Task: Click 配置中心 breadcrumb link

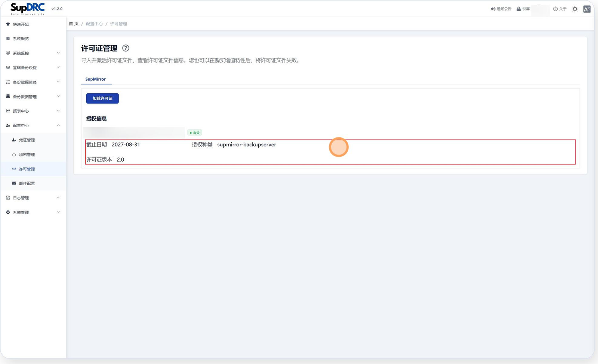Action: point(94,24)
